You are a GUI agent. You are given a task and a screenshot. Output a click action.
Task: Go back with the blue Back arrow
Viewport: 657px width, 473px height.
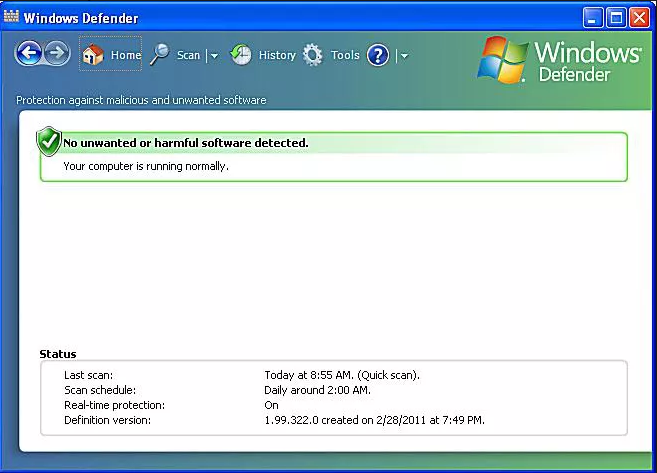[x=28, y=53]
